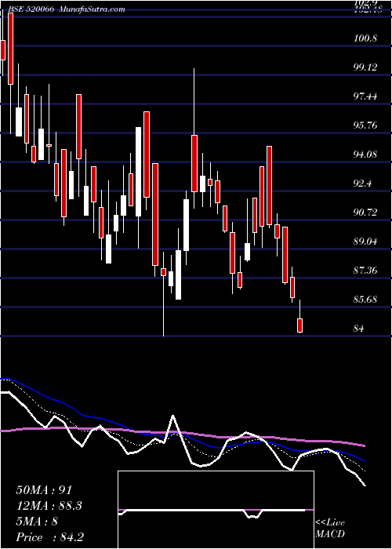
Task: Click the 'BSE 520066 MunafaSutra.com' chart title
Action: (65, 9)
